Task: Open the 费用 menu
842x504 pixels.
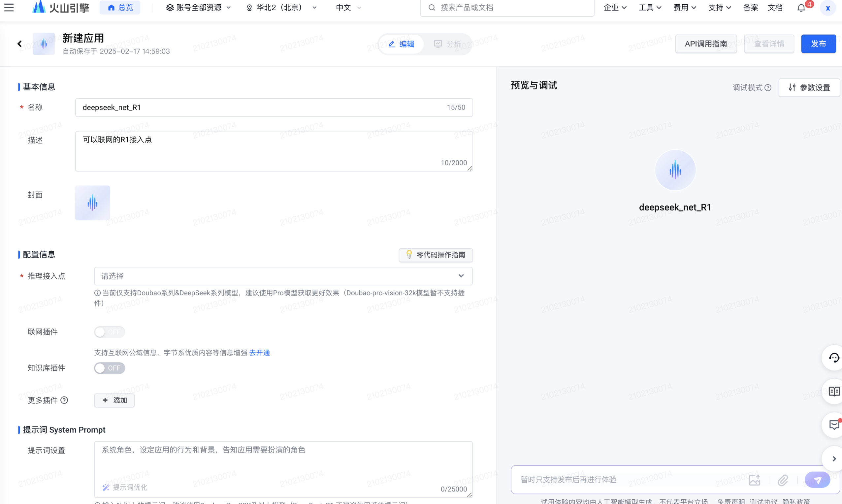Action: [685, 8]
